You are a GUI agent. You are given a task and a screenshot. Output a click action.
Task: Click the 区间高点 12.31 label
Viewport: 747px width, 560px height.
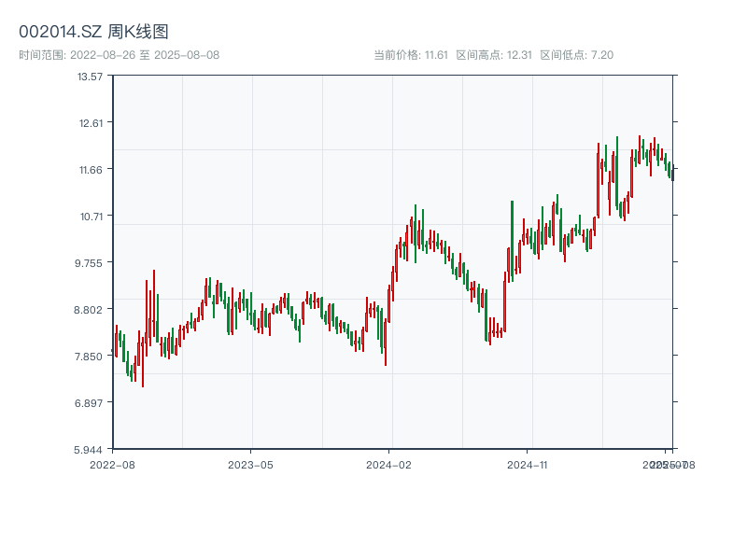pyautogui.click(x=494, y=55)
